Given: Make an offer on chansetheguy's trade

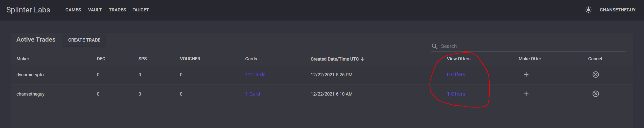Looking at the screenshot, I should tap(526, 94).
